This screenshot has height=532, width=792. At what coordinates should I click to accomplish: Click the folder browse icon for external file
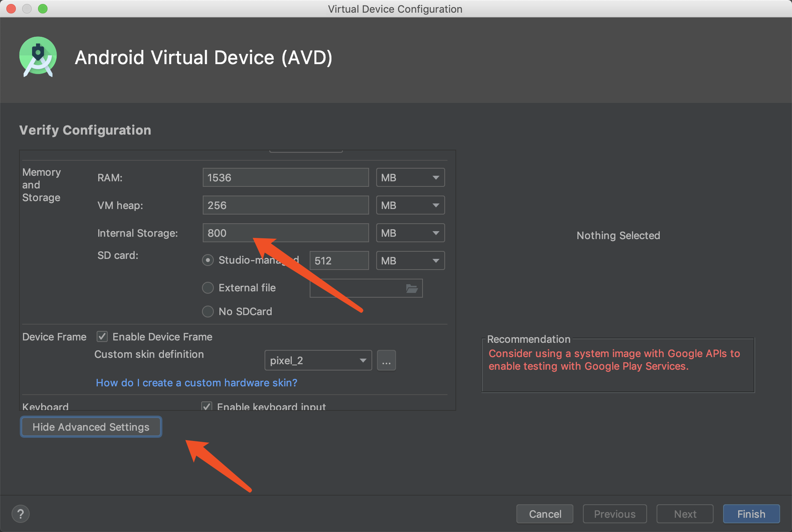(412, 289)
